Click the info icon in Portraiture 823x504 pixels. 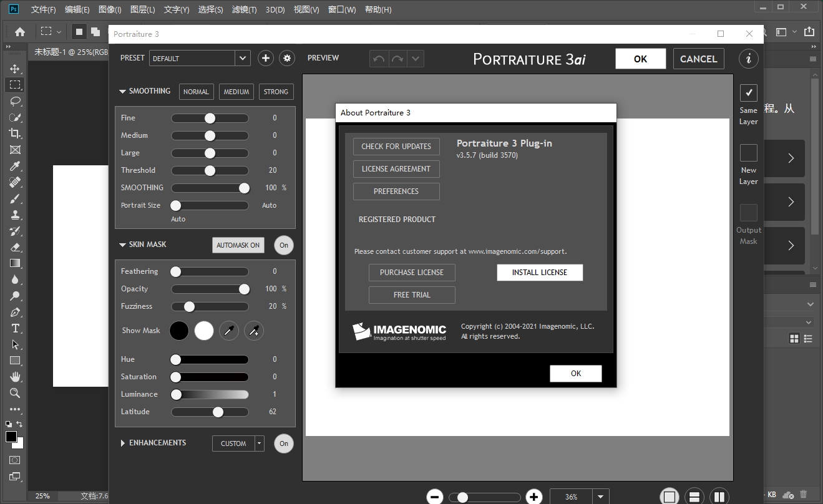pos(748,59)
